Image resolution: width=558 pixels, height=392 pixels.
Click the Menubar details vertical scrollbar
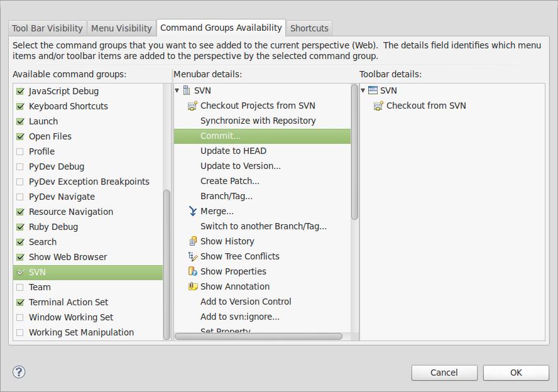pos(354,152)
